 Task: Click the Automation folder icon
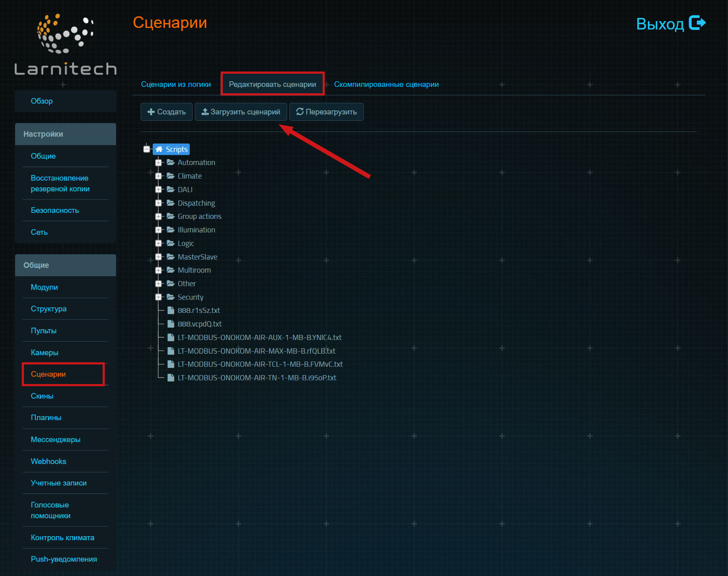(x=171, y=163)
